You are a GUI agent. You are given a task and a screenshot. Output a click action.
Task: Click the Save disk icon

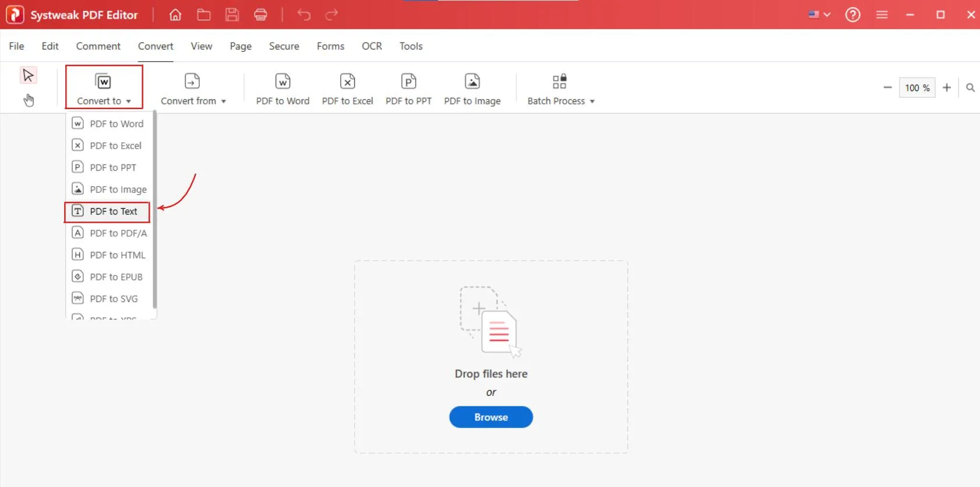232,15
